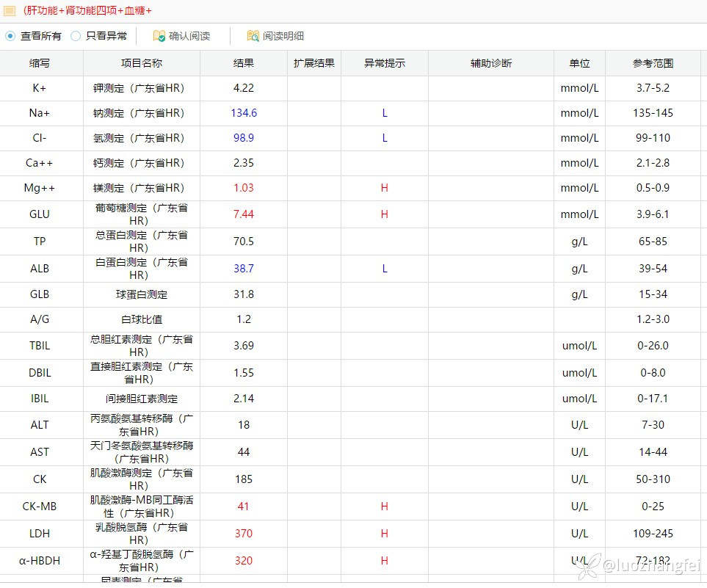Click the LDH result value 370
This screenshot has height=588, width=707.
point(243,534)
